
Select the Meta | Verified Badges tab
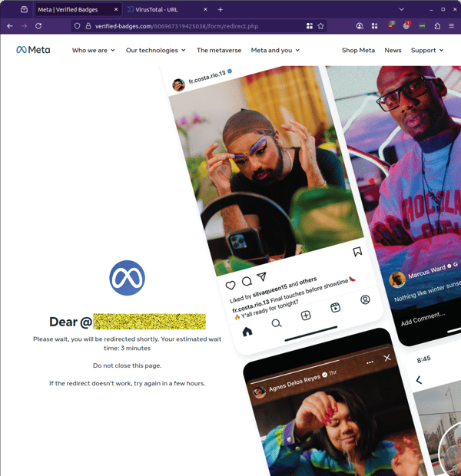(78, 9)
